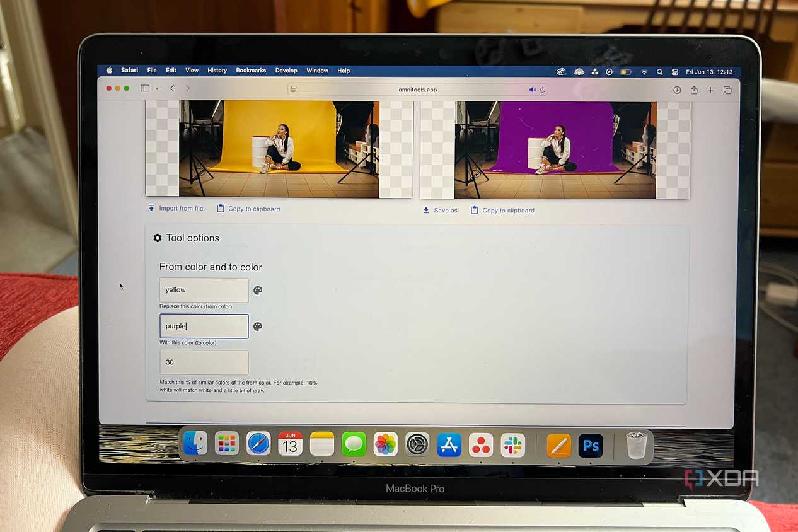798x532 pixels.
Task: Open the Develop menu
Action: pyautogui.click(x=286, y=71)
